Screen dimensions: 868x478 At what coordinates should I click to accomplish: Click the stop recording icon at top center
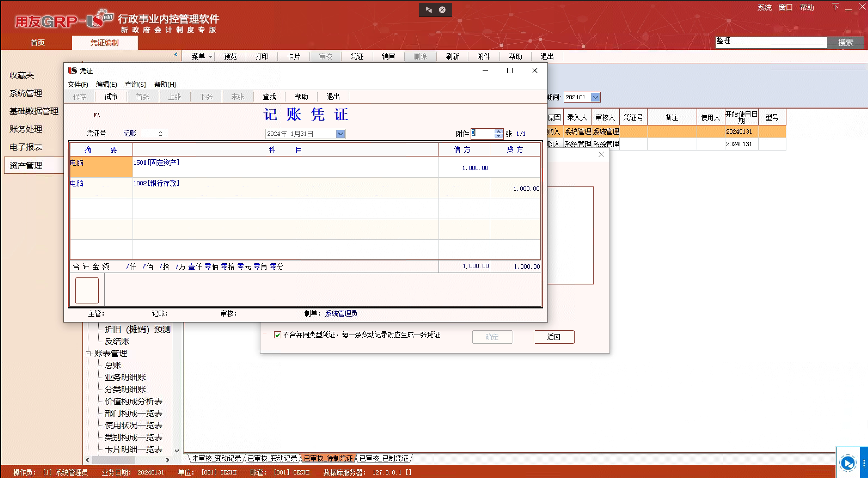442,10
